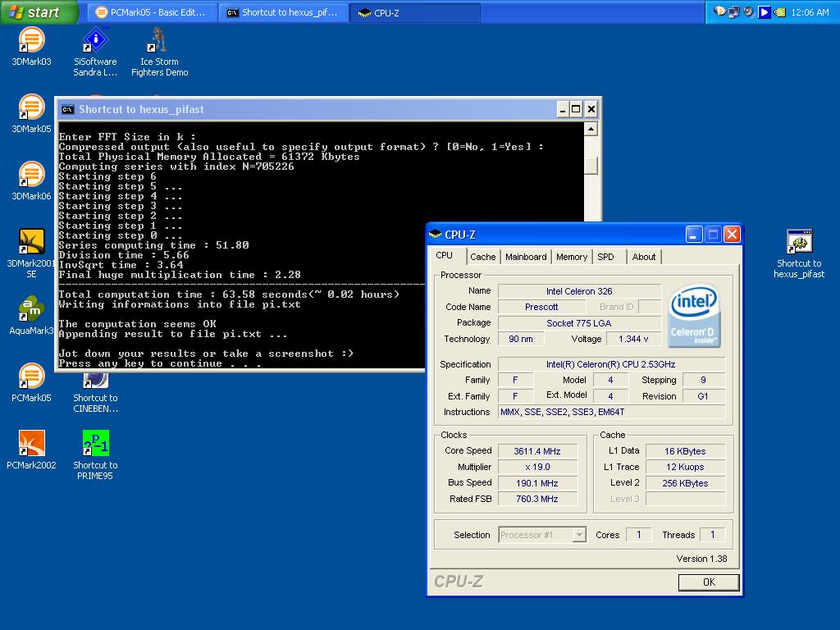This screenshot has height=630, width=840.
Task: Click the console scrollbar thumb
Action: tap(591, 166)
